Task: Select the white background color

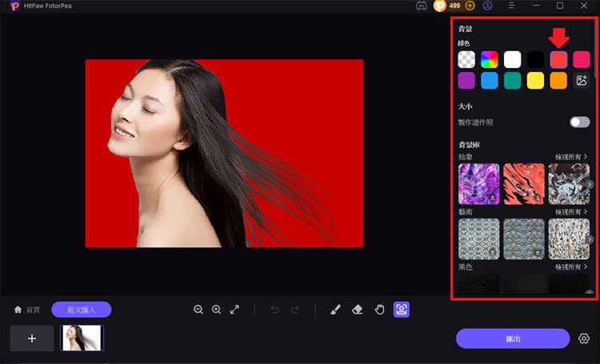Action: pos(512,60)
